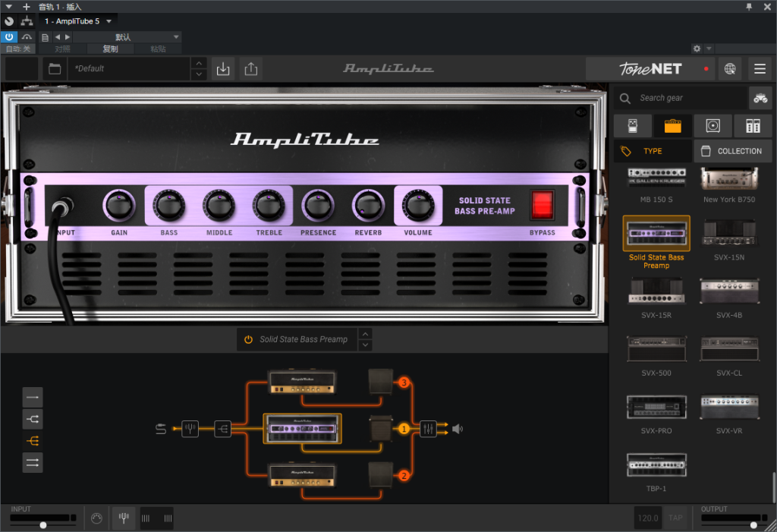Image resolution: width=777 pixels, height=532 pixels.
Task: Click the TAP tempo button
Action: pos(675,518)
